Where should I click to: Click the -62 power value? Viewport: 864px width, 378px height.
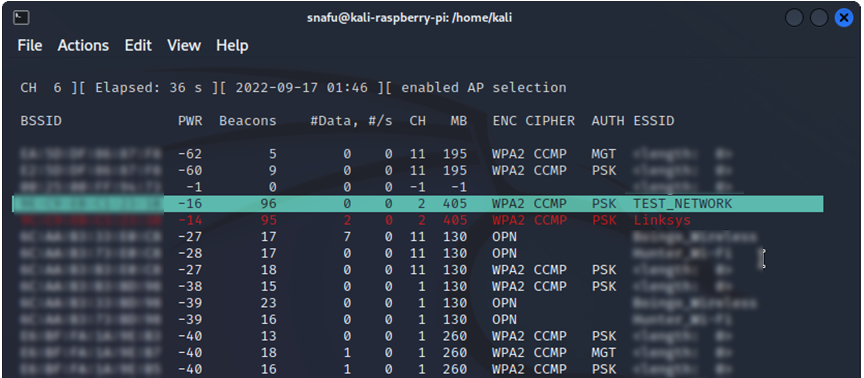(190, 154)
